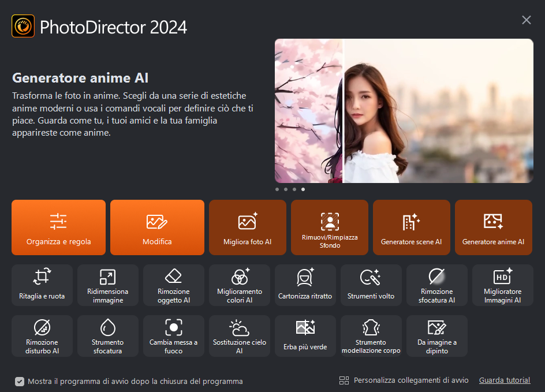Select fourth carousel slide dot
545x392 pixels.
(303, 189)
